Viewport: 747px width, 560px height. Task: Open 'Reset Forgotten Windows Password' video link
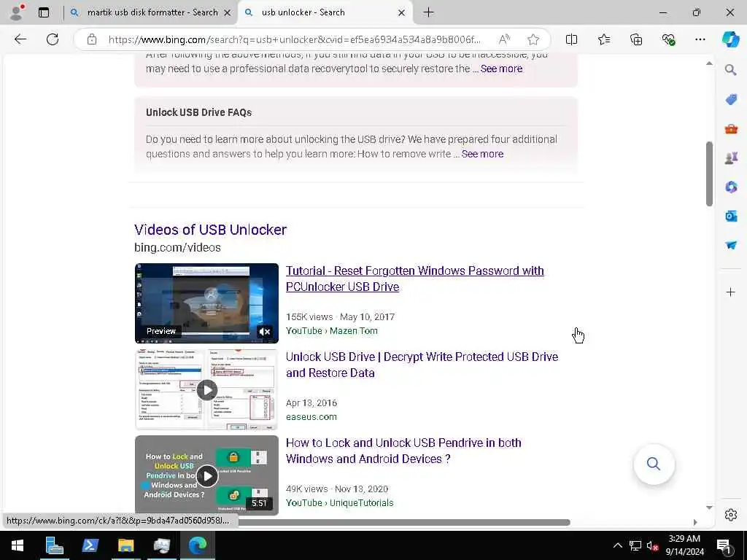coord(414,279)
